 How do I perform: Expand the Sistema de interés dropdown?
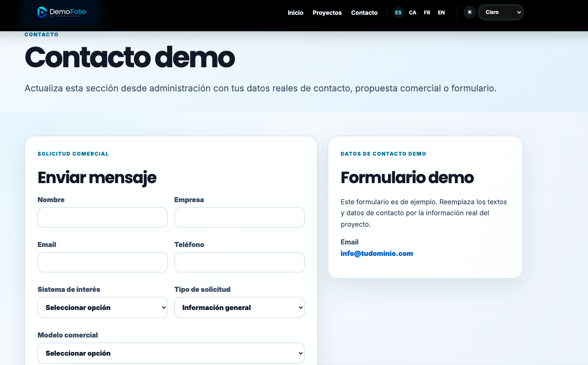point(103,307)
